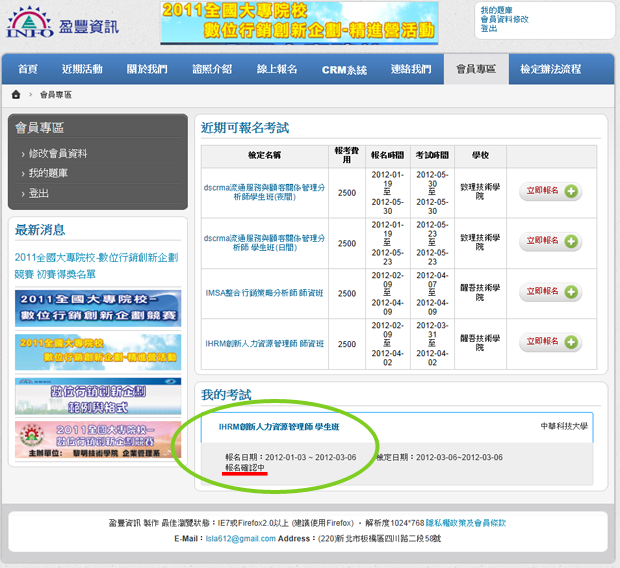Screen dimensions: 620x568
Task: Open the 首頁 navigation tab
Action: [x=27, y=69]
